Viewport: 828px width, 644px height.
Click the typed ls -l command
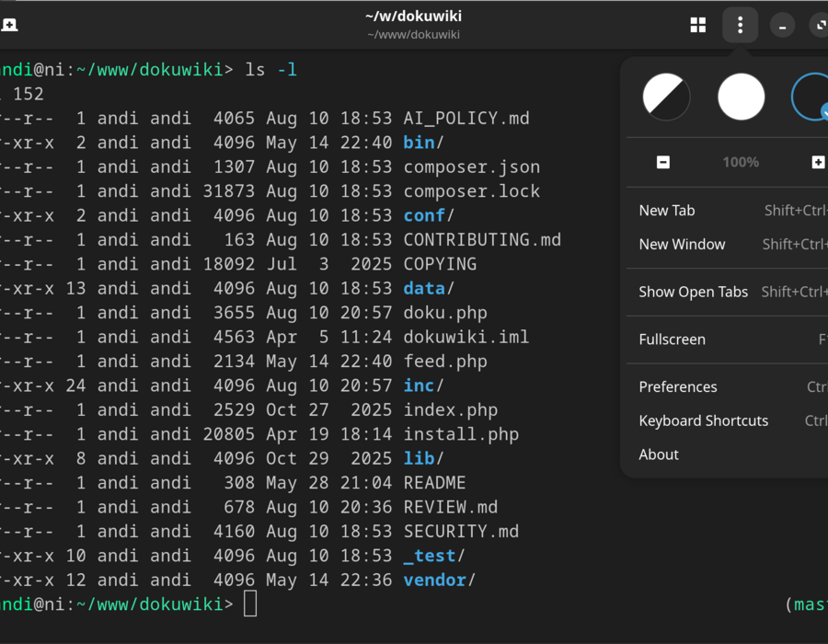point(270,70)
